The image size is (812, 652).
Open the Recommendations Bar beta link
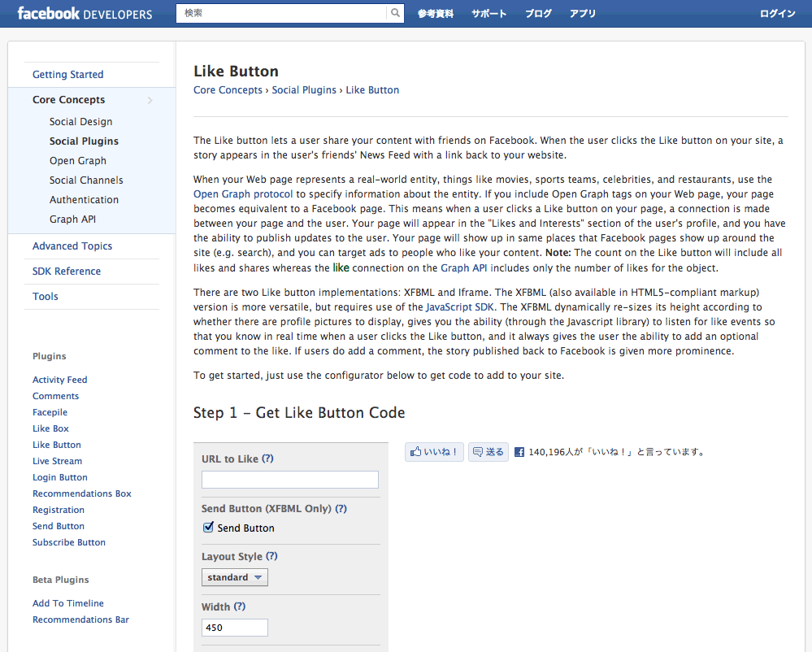coord(80,619)
